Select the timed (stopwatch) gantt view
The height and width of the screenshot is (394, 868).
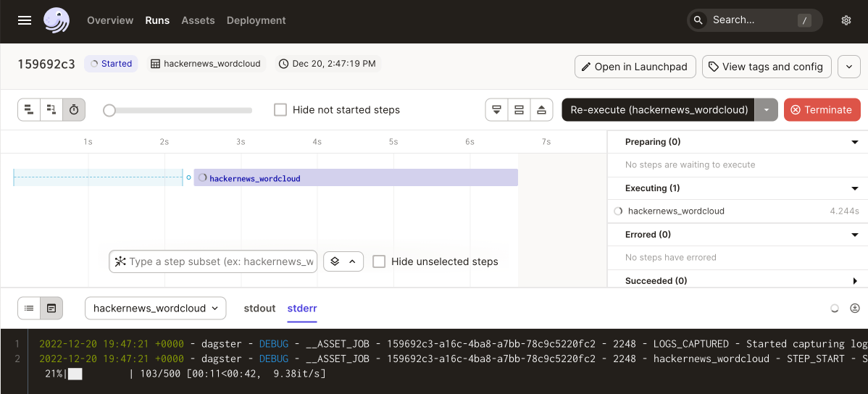(x=74, y=109)
